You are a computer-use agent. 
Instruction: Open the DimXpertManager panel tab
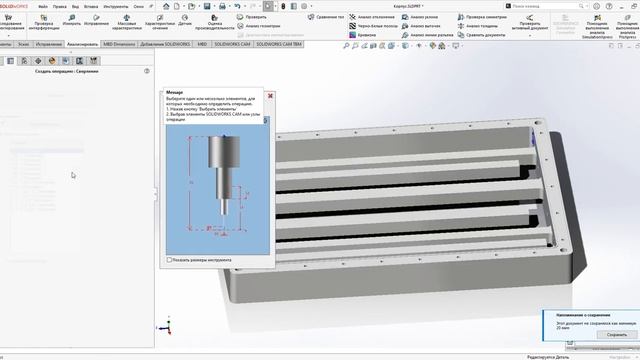click(x=38, y=61)
